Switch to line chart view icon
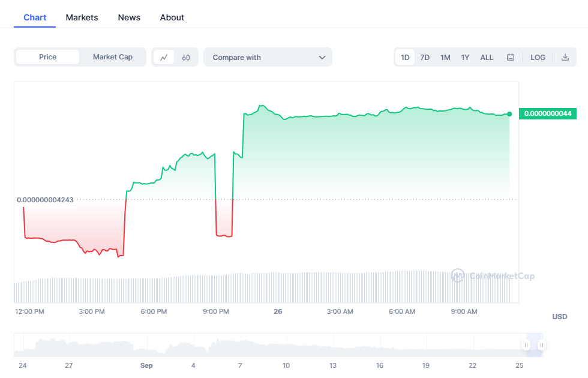Viewport: 588px width, 378px height. 164,58
